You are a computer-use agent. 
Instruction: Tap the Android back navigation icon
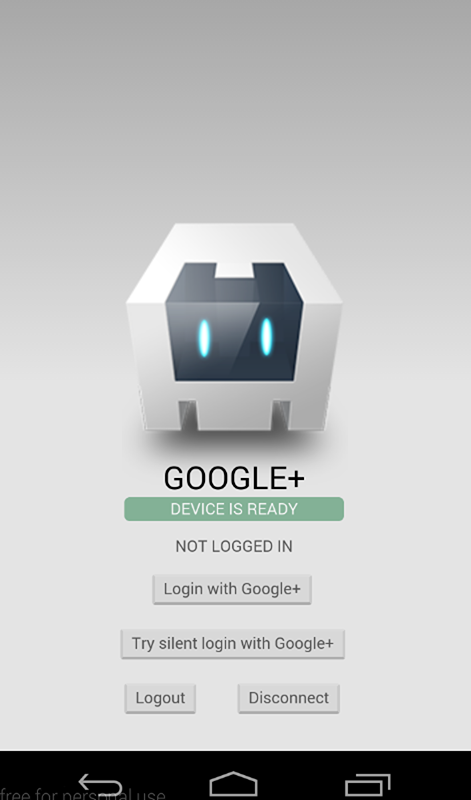tap(101, 784)
